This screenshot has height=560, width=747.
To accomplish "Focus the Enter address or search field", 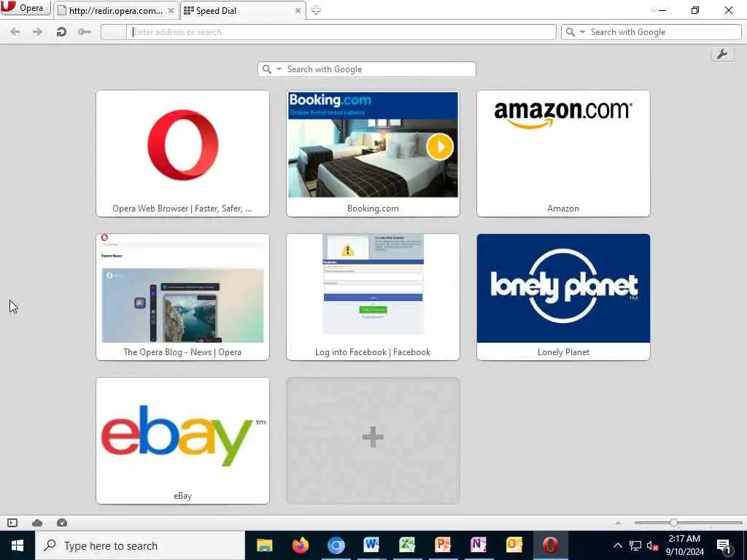I will pyautogui.click(x=341, y=32).
